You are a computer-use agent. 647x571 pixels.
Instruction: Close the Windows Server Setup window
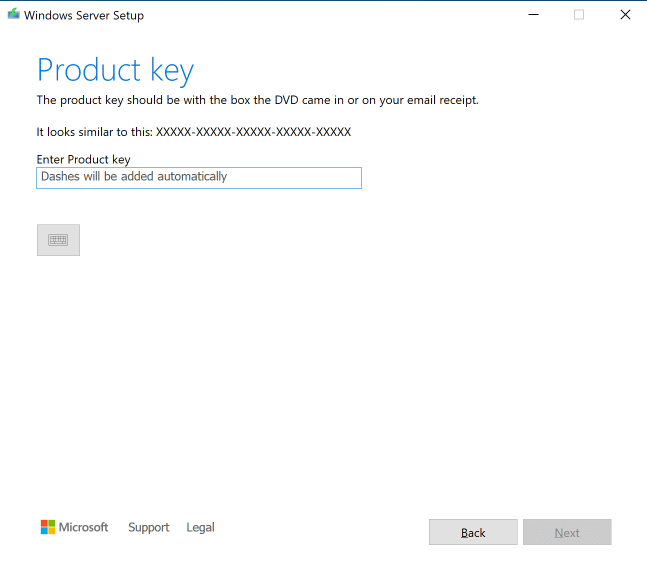[625, 15]
